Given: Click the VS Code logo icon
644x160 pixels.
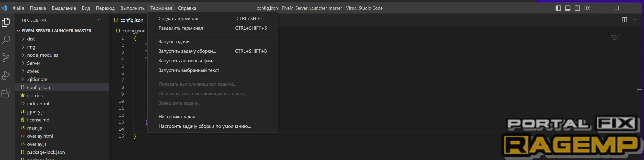Looking at the screenshot, I should (x=4, y=8).
